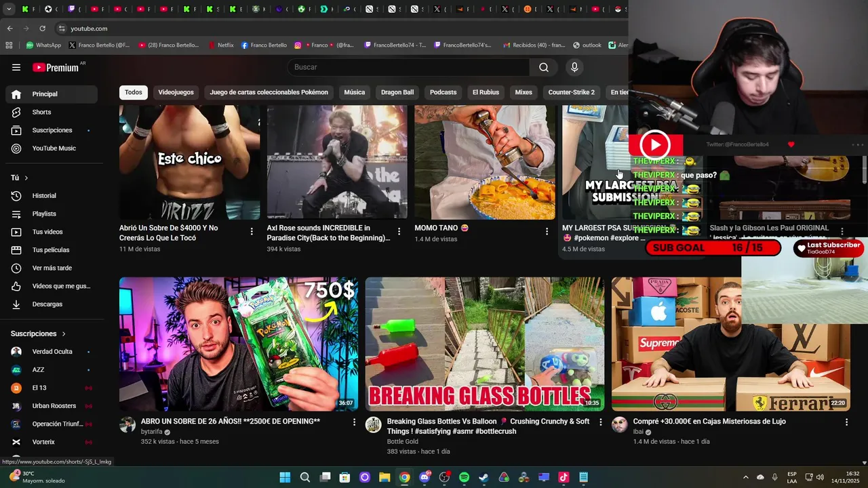The height and width of the screenshot is (488, 868).
Task: Select the Mixes filter chip
Action: tap(524, 92)
